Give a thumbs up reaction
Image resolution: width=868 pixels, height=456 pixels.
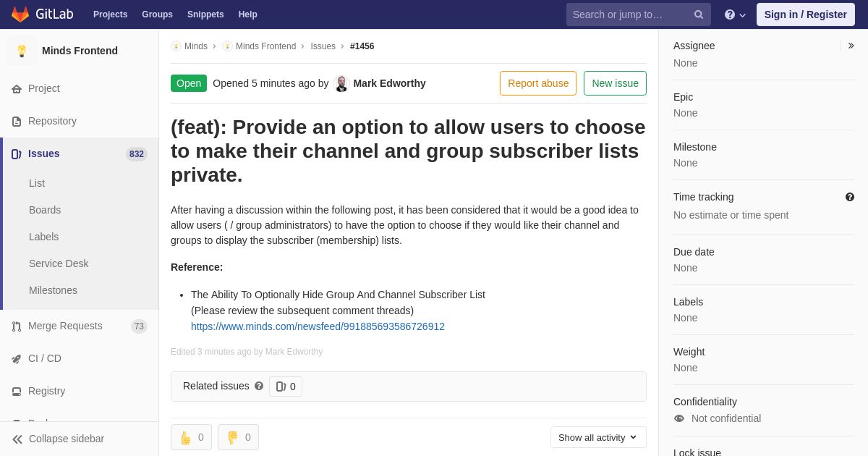tap(191, 437)
